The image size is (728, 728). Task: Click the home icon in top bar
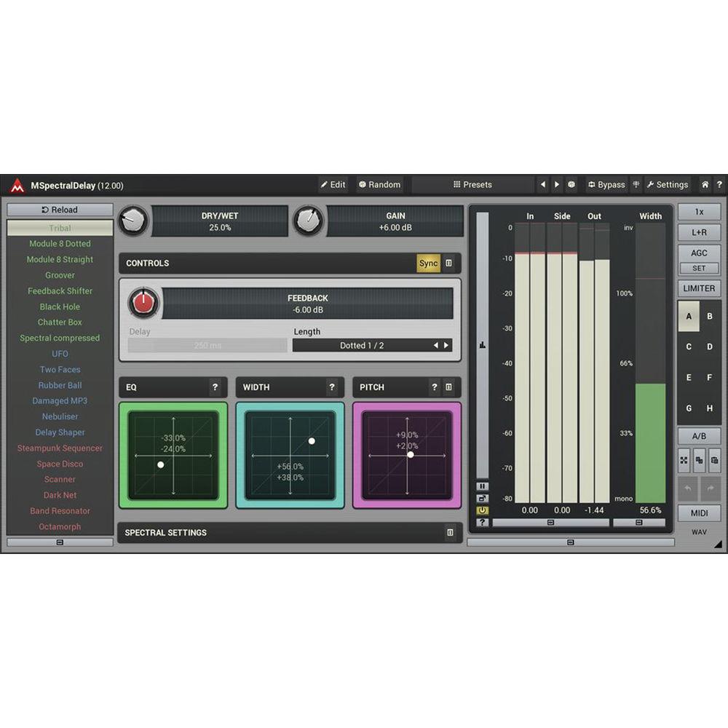(705, 185)
